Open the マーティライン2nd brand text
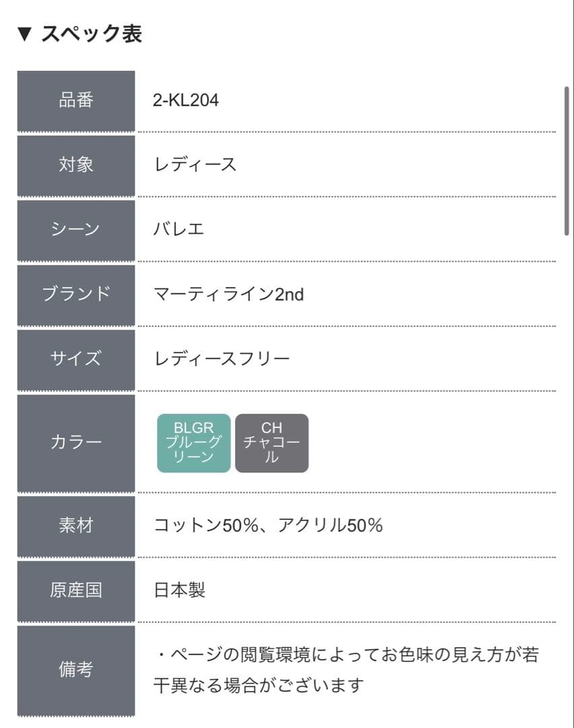 coord(229,294)
